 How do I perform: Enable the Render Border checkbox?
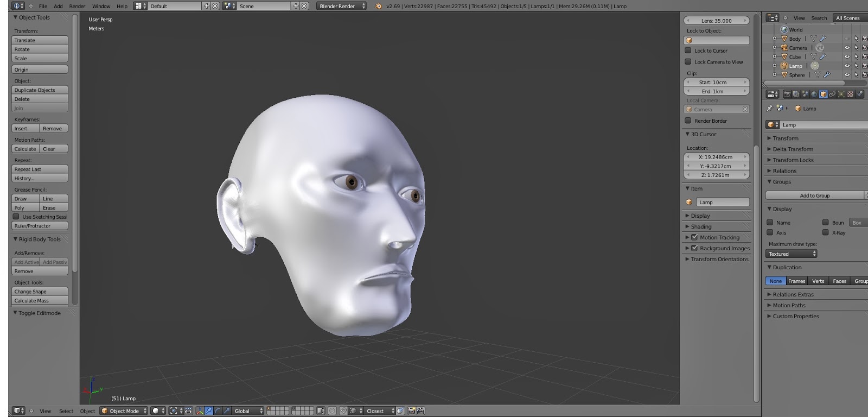tap(688, 121)
